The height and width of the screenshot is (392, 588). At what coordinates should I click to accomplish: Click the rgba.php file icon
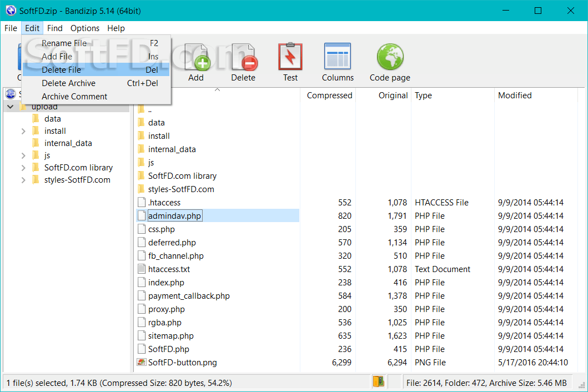(142, 323)
